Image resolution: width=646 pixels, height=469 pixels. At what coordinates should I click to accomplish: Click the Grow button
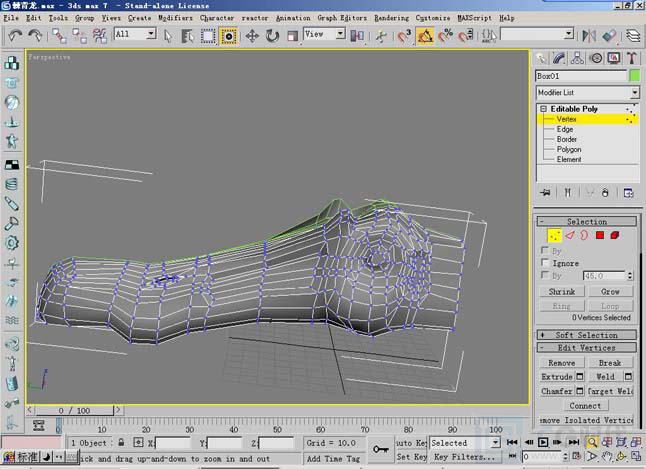pos(610,291)
